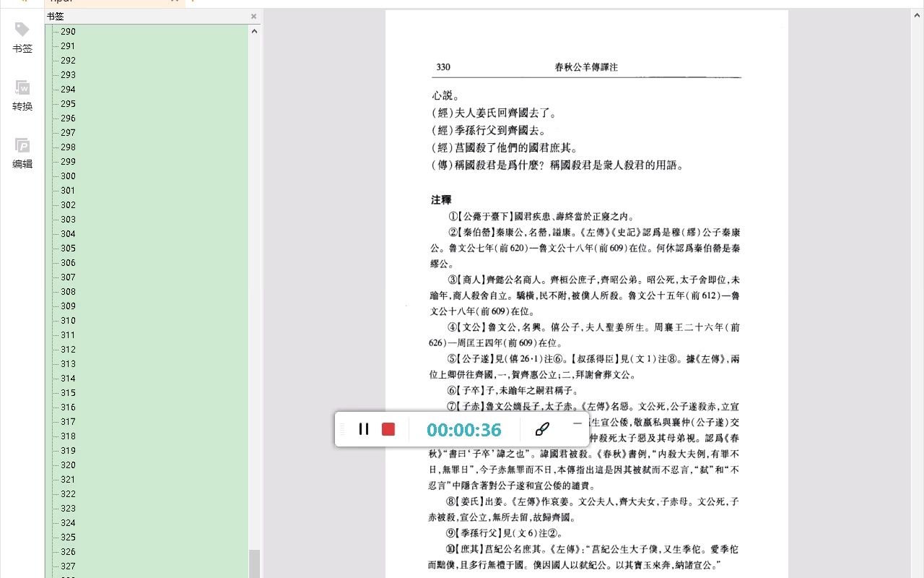Select bookmark 314
Image resolution: width=924 pixels, height=578 pixels.
click(68, 379)
